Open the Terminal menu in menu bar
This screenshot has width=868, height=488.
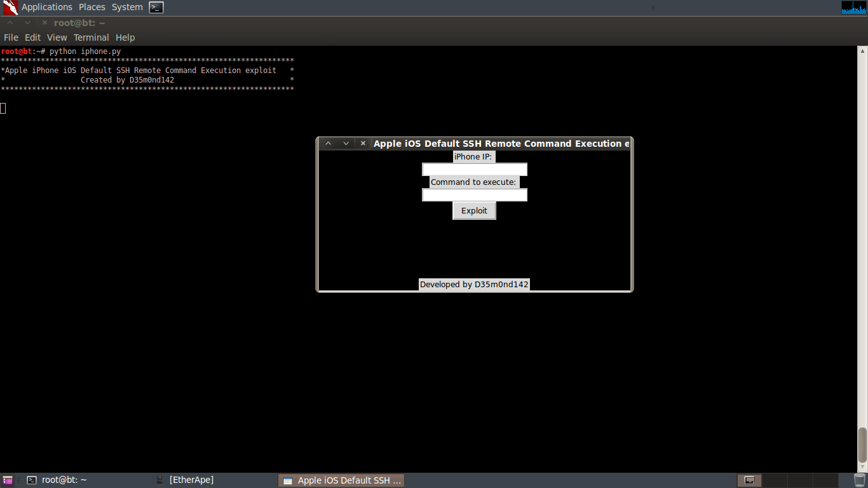click(92, 37)
